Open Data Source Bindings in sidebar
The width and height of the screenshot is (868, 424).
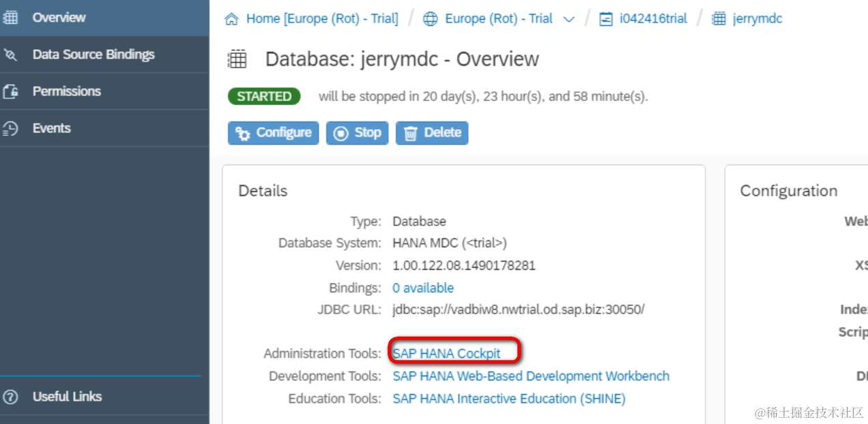(x=104, y=55)
